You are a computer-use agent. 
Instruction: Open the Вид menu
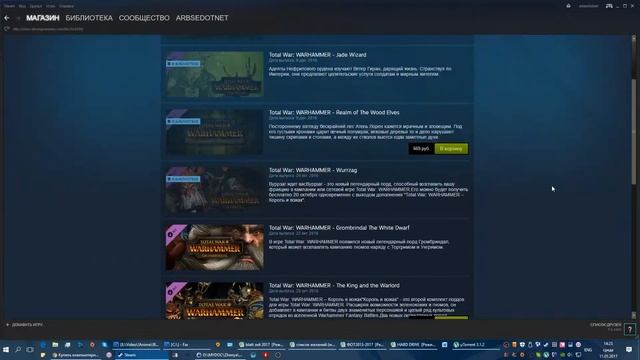coord(22,6)
